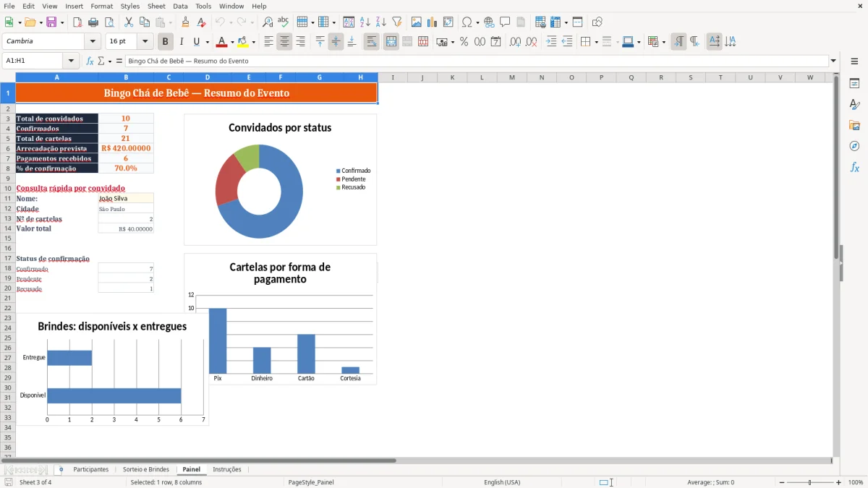Insert an image
This screenshot has height=488, width=868.
pos(417,22)
